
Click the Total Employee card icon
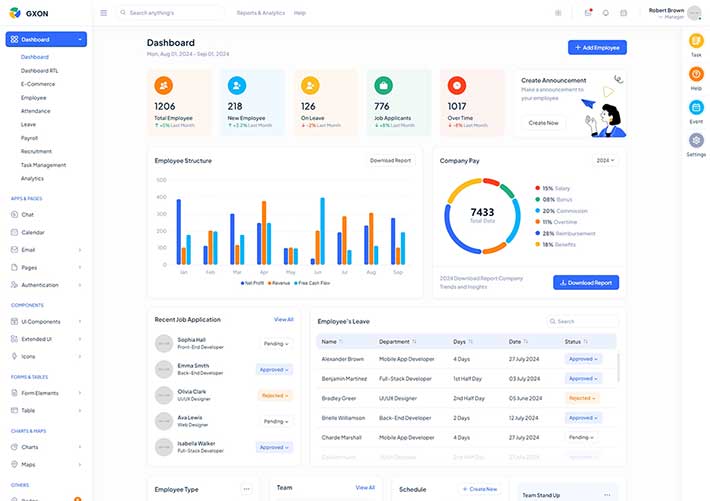tap(165, 85)
